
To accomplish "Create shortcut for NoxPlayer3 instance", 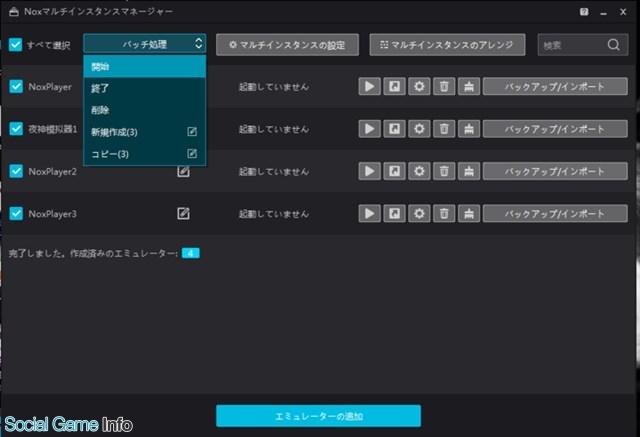I will point(394,213).
